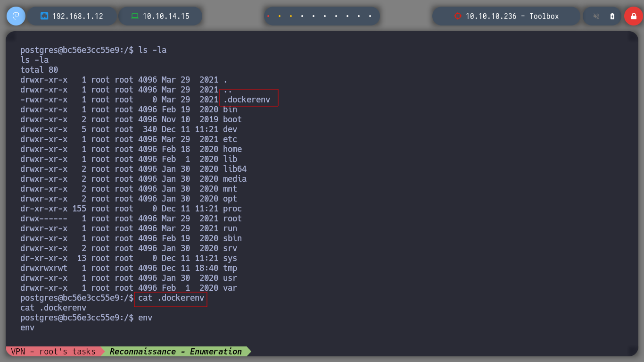Click the tmp directory name
This screenshot has width=644, height=362.
pos(230,268)
